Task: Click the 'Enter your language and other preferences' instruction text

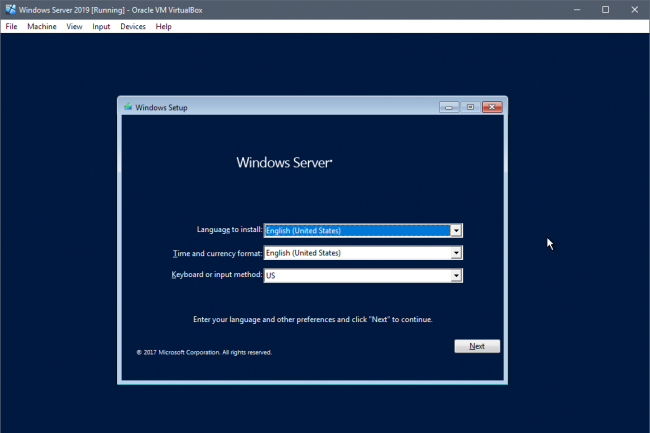Action: [x=313, y=319]
